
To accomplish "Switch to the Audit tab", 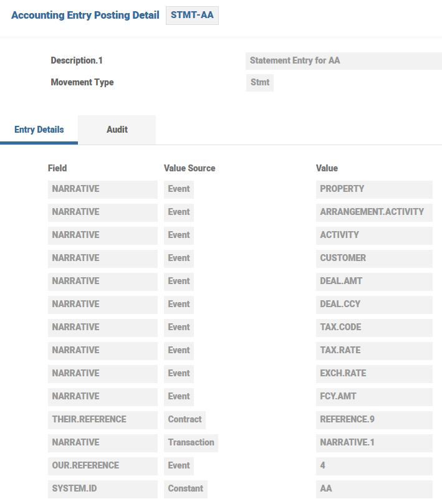I will click(x=117, y=130).
